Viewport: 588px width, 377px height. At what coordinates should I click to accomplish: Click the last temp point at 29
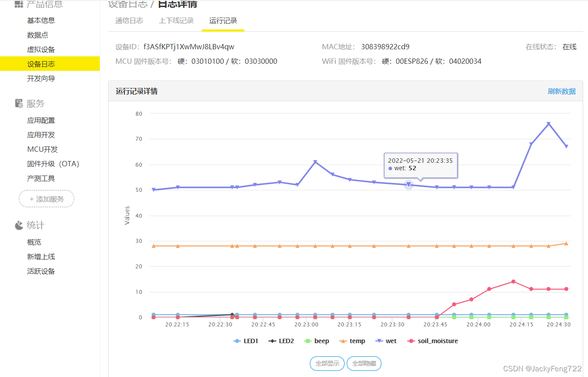[x=566, y=243]
